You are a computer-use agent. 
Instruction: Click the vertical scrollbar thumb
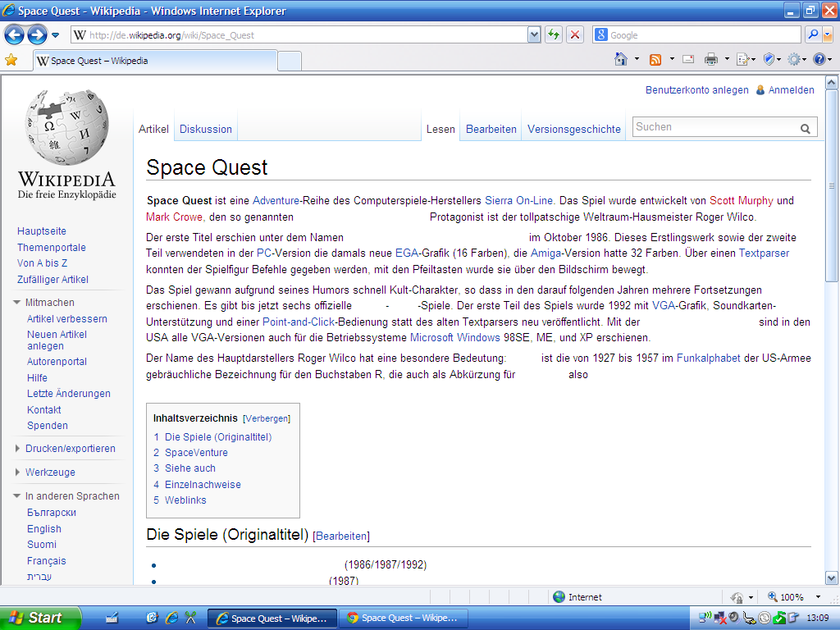(832, 185)
